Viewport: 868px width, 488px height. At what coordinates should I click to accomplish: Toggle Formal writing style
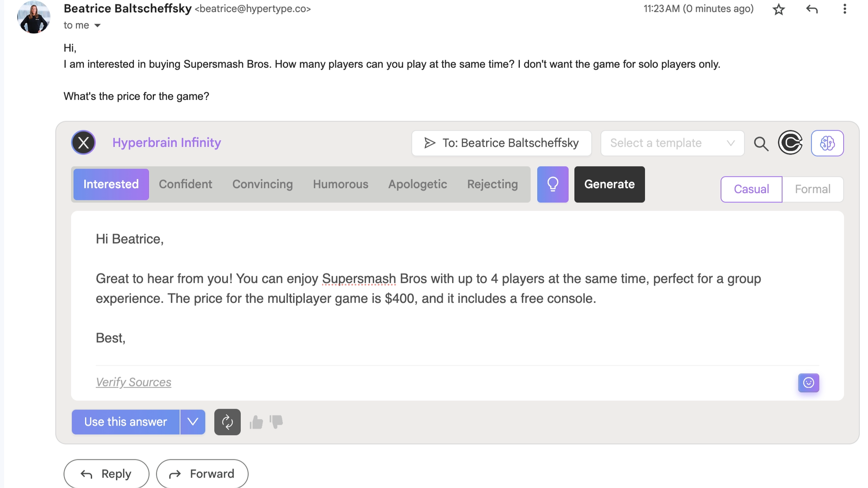click(812, 189)
